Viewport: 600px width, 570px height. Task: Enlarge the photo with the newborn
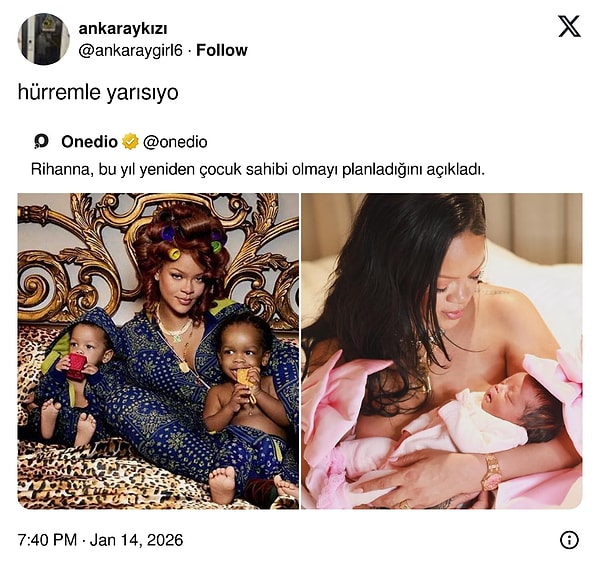coord(442,351)
